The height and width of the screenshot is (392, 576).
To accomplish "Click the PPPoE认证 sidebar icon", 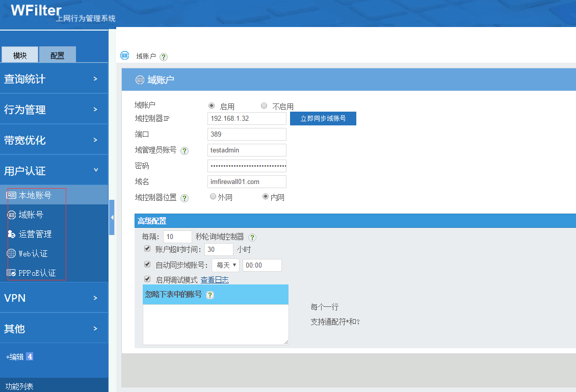I will pos(11,273).
